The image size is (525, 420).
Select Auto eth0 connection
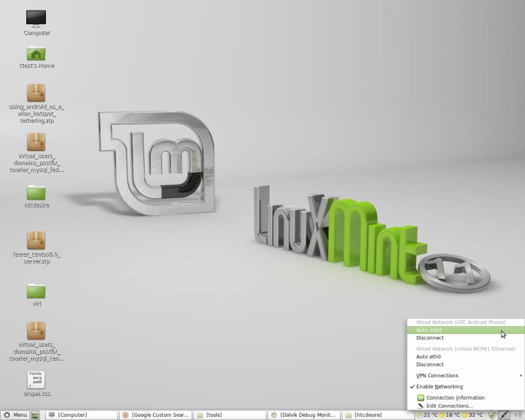(x=466, y=357)
